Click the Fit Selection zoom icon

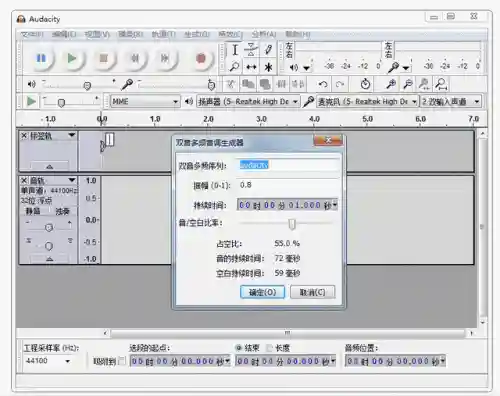[424, 84]
